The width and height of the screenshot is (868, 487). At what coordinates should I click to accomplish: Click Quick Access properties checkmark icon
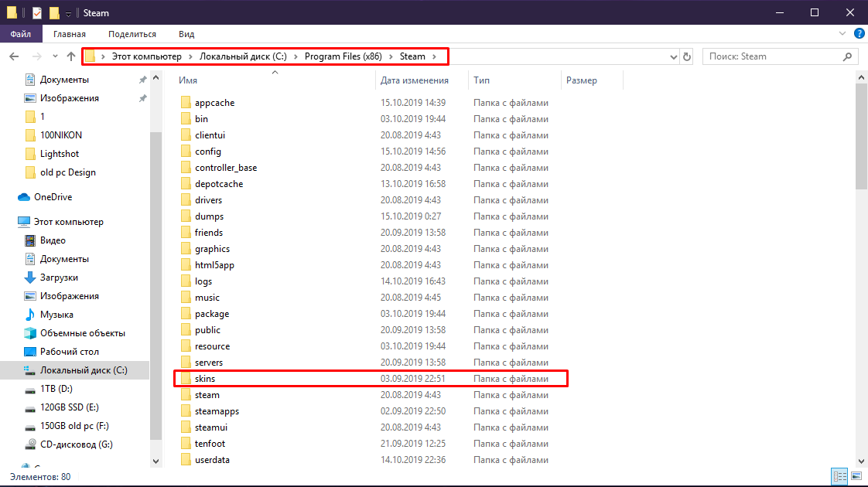coord(37,12)
